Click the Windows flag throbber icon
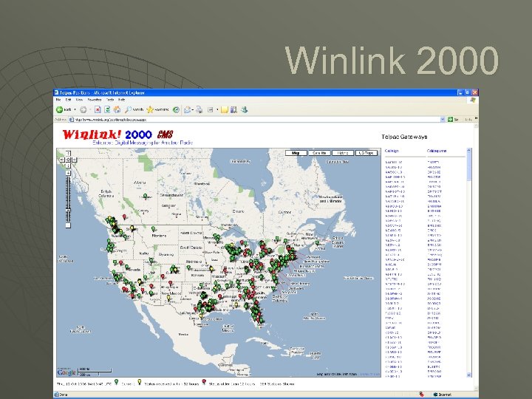The width and height of the screenshot is (532, 399). (x=473, y=100)
